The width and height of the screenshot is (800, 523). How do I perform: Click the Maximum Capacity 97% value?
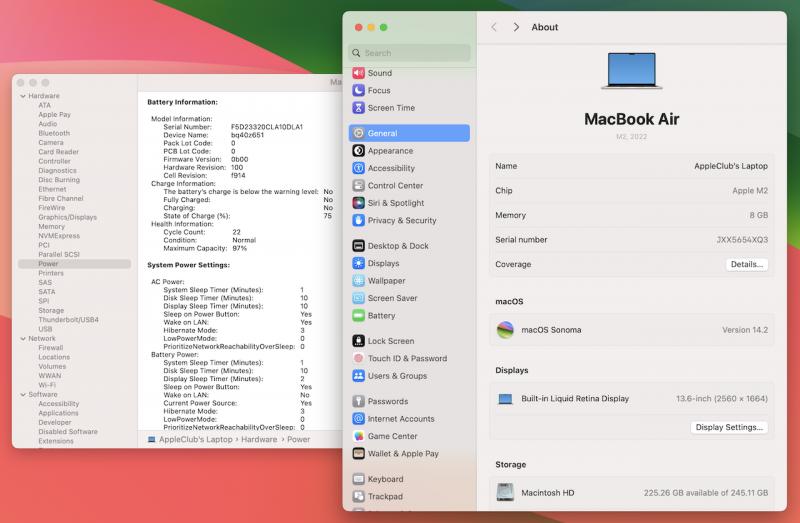point(239,248)
